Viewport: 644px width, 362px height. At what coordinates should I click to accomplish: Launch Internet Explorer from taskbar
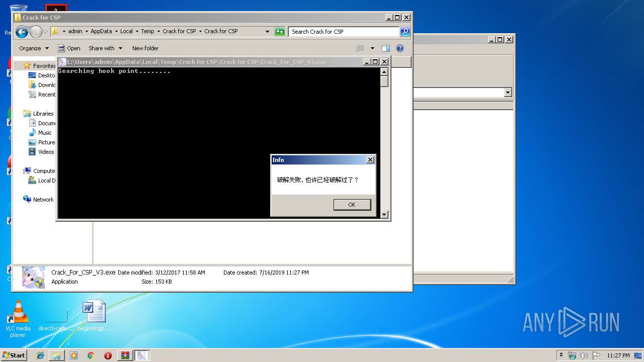pyautogui.click(x=40, y=355)
